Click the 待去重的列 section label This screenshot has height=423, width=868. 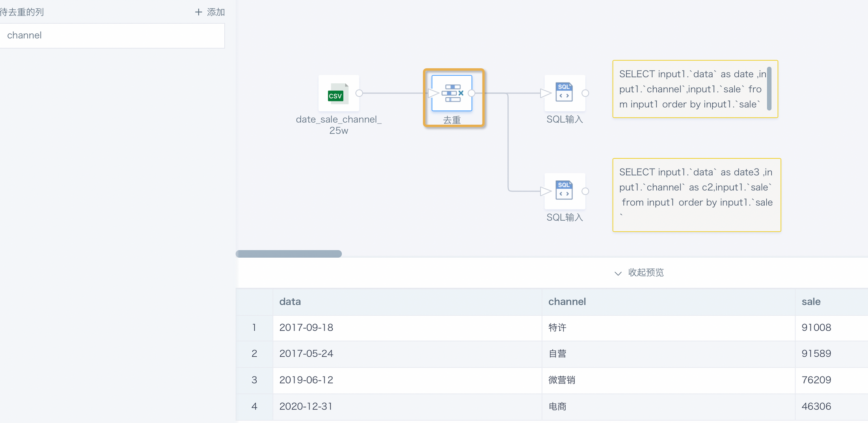click(x=22, y=12)
